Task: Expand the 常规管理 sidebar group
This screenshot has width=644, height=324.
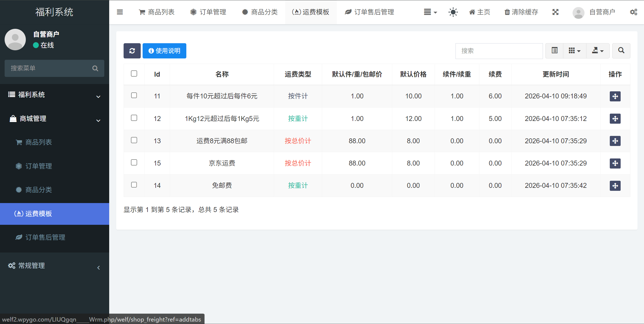Action: point(54,266)
